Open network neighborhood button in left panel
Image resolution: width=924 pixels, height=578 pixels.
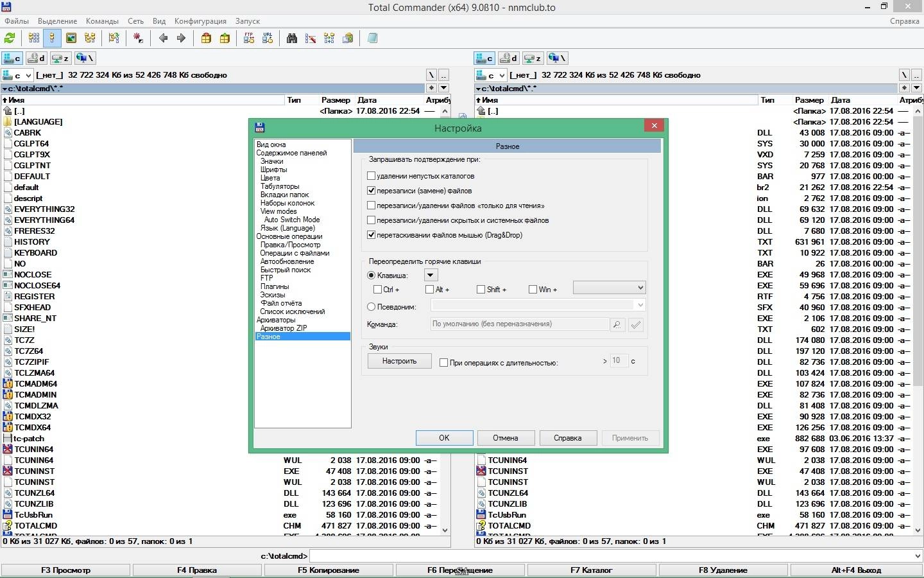click(85, 58)
